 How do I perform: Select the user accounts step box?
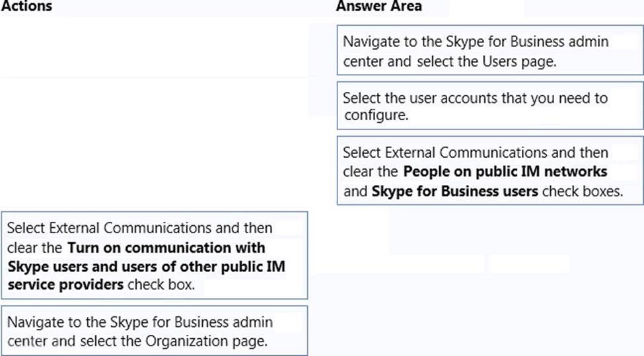coord(489,106)
